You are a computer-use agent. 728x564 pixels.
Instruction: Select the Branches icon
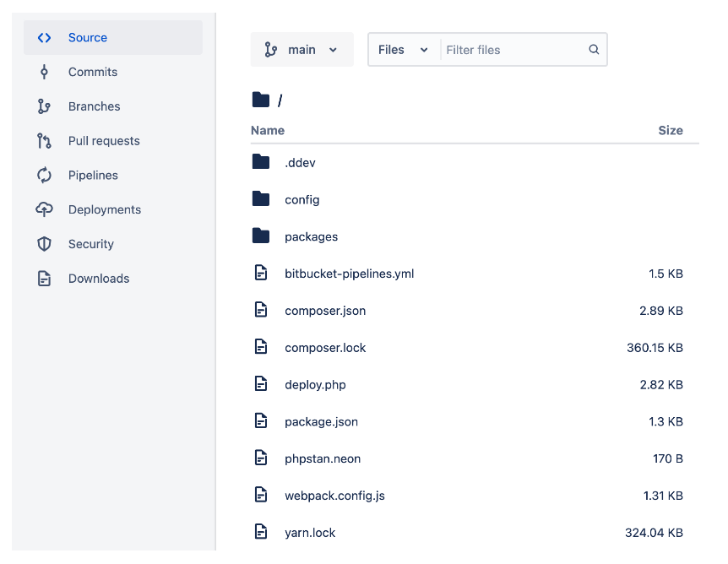[x=44, y=106]
